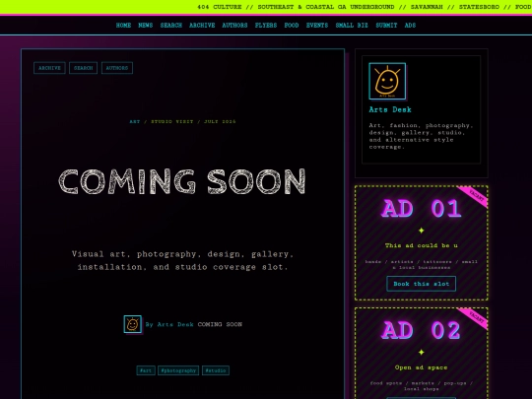Click the small Arts Desk avatar in byline
Screen dimensions: 532x399
[133, 324]
